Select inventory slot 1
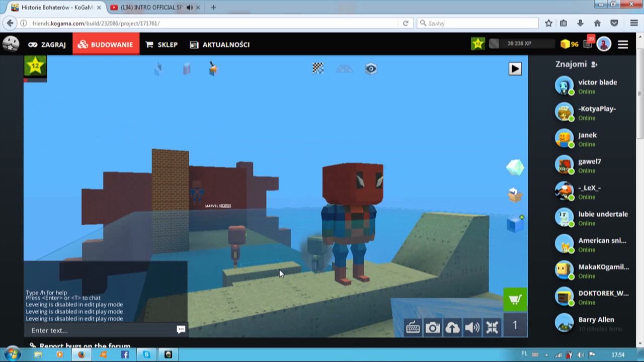This screenshot has height=362, width=644. 515,326
